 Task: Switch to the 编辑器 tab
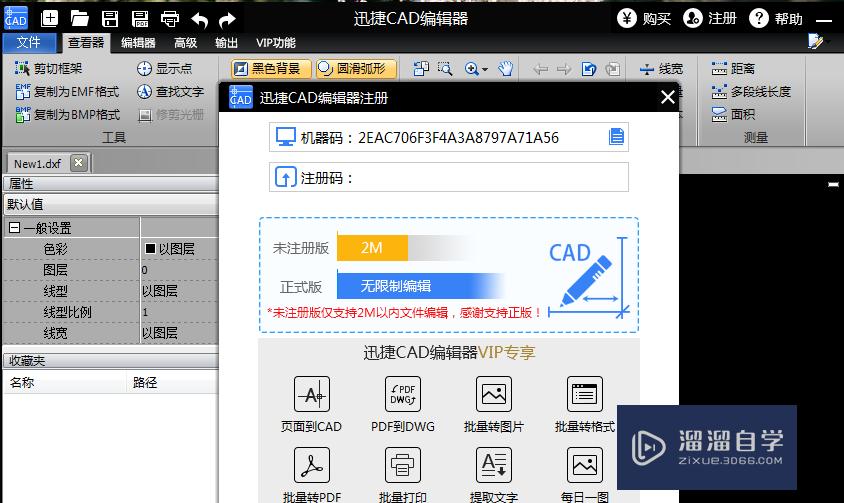138,43
